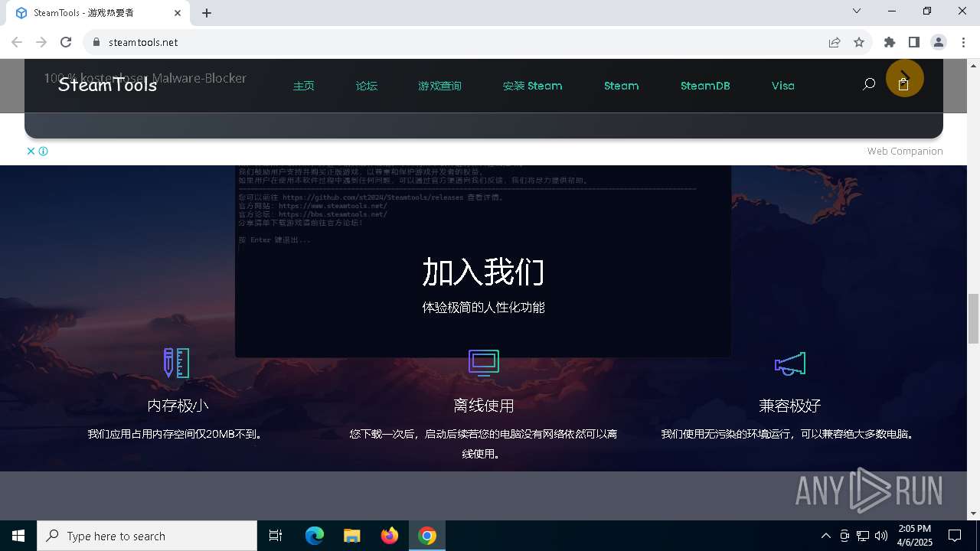Click the Web Companion ad label
The image size is (980, 551).
tap(905, 151)
